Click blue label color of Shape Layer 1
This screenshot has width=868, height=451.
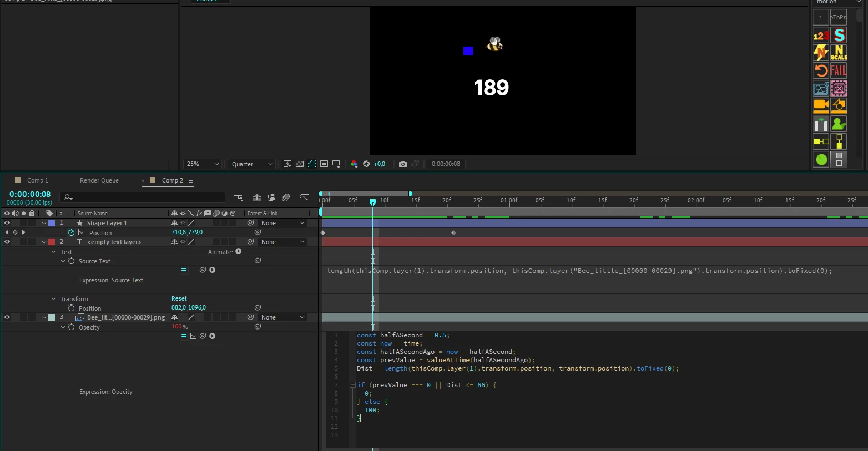pos(52,223)
